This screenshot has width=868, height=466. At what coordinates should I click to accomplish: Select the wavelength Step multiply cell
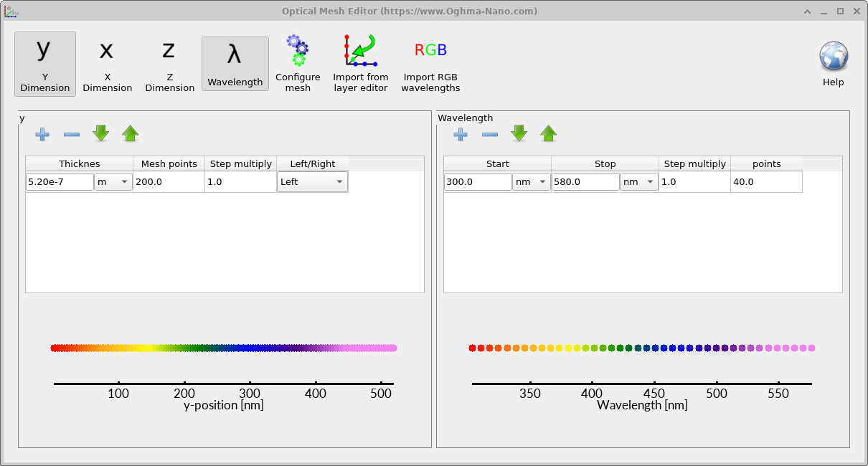(x=695, y=182)
